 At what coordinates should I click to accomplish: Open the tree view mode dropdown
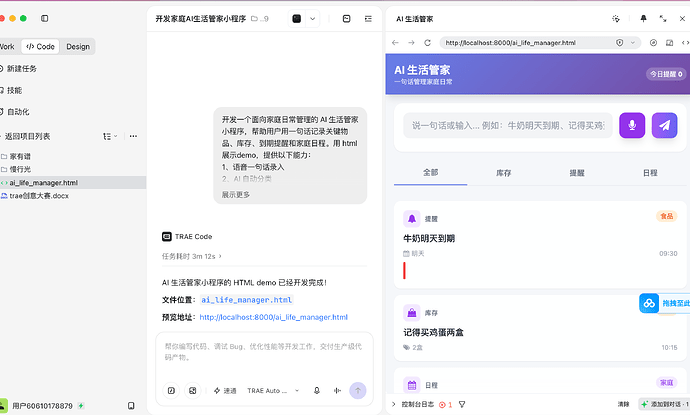click(x=110, y=136)
